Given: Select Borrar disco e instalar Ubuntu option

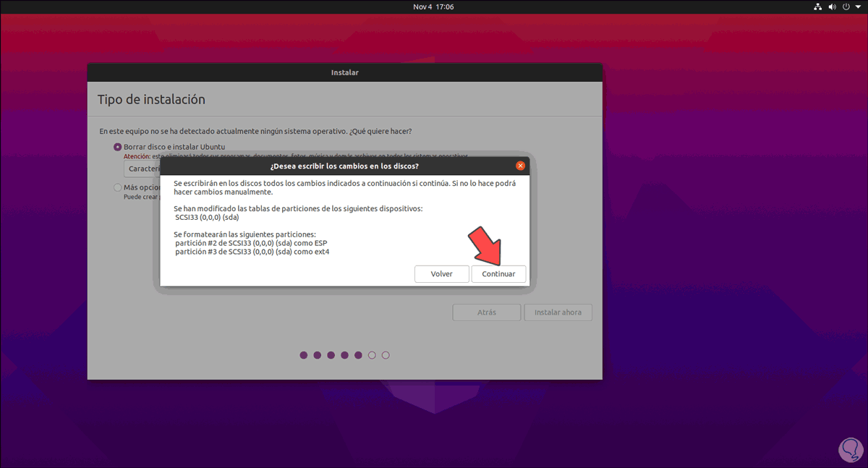Looking at the screenshot, I should coord(118,147).
